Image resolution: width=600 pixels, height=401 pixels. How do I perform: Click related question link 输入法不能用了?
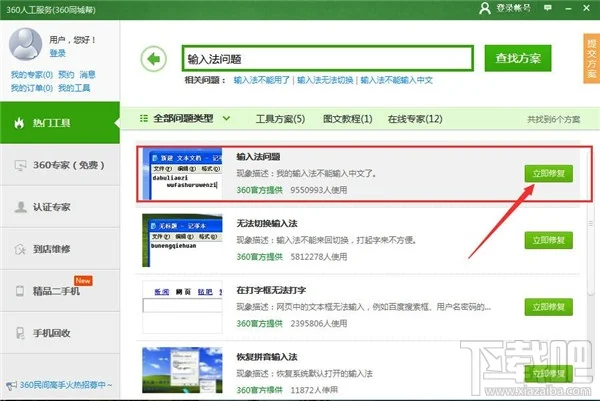click(x=263, y=79)
